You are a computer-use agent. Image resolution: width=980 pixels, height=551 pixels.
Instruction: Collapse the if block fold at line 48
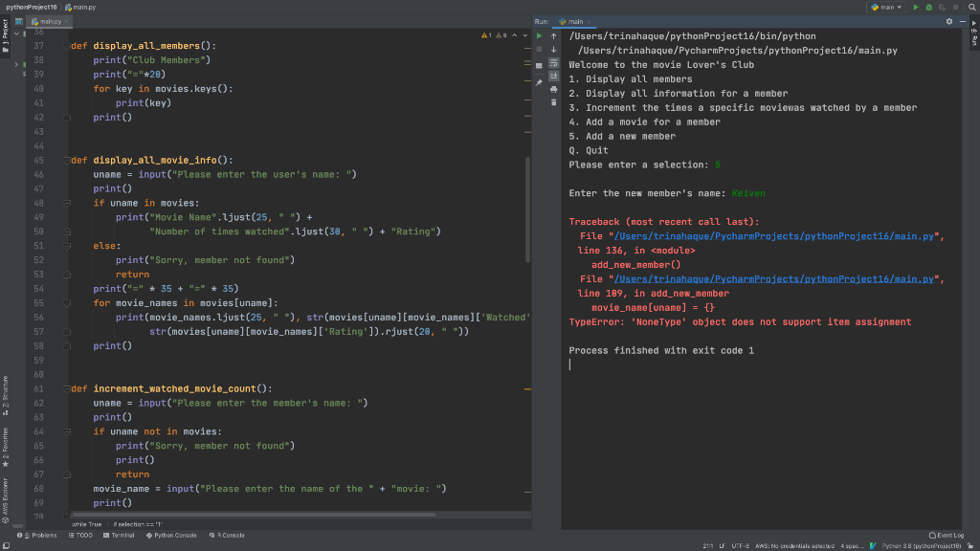pos(67,203)
